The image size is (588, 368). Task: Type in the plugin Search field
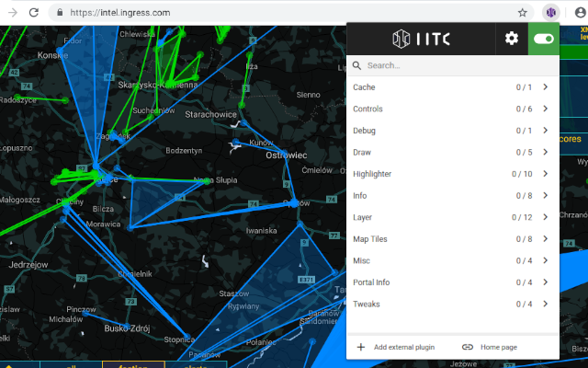point(455,66)
